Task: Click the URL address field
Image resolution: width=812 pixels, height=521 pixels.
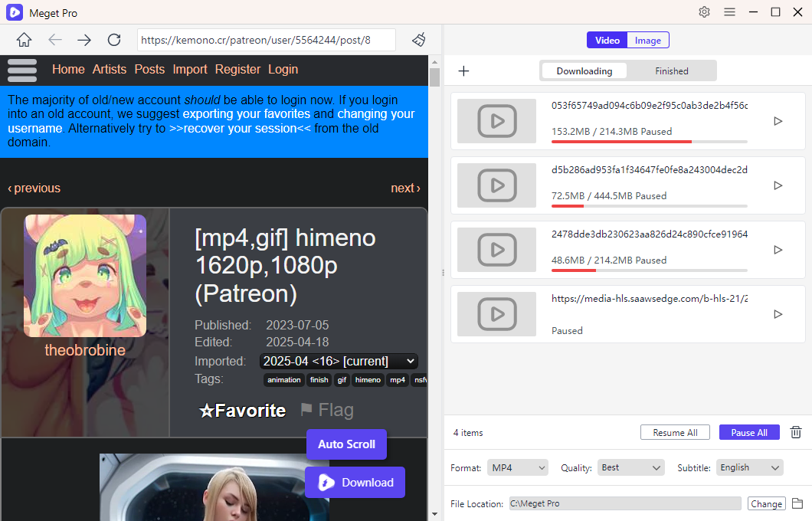Action: point(266,40)
